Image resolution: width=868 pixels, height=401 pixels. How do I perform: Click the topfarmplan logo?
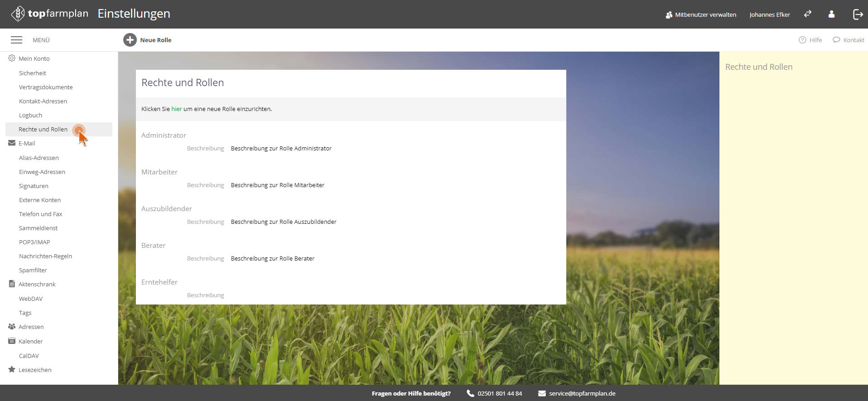[x=49, y=14]
